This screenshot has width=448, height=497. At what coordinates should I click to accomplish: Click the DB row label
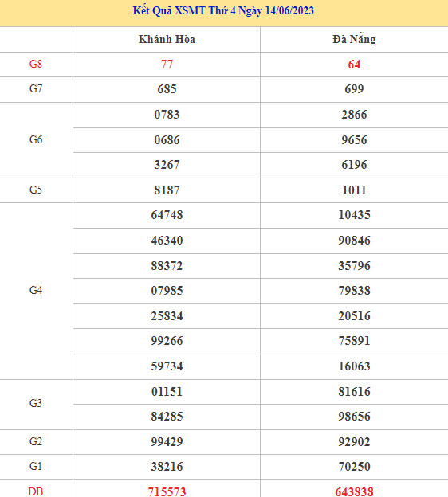click(x=36, y=491)
